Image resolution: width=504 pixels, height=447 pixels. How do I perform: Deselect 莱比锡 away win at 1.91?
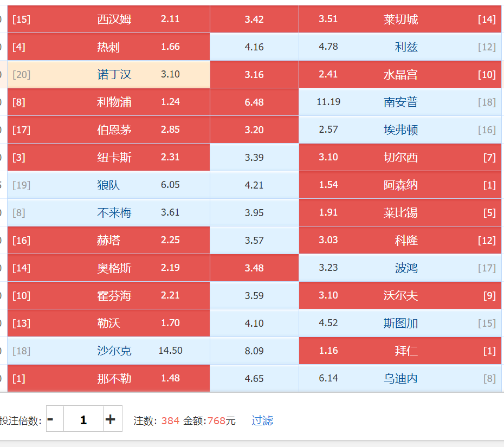coord(400,213)
